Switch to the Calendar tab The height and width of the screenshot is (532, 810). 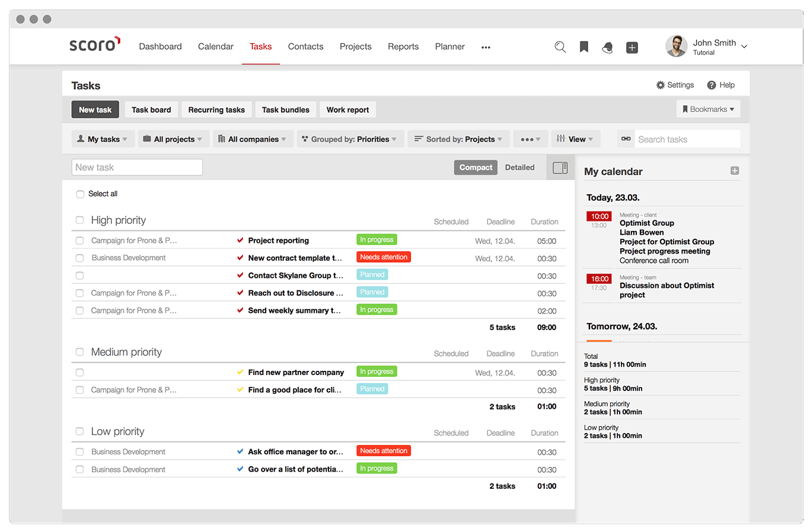(215, 46)
